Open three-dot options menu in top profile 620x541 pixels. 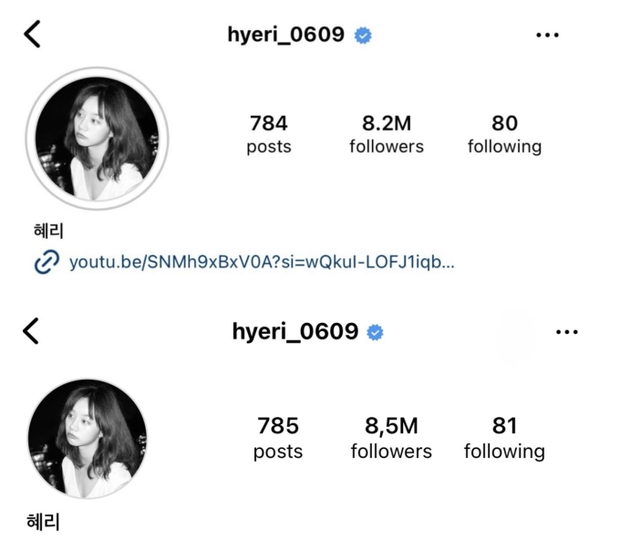(547, 35)
